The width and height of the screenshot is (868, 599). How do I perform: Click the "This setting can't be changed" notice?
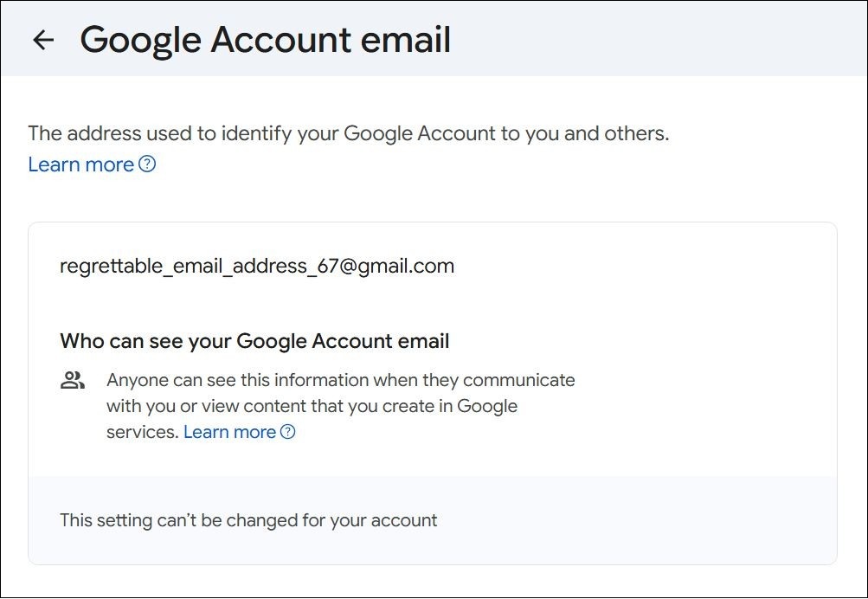(248, 520)
